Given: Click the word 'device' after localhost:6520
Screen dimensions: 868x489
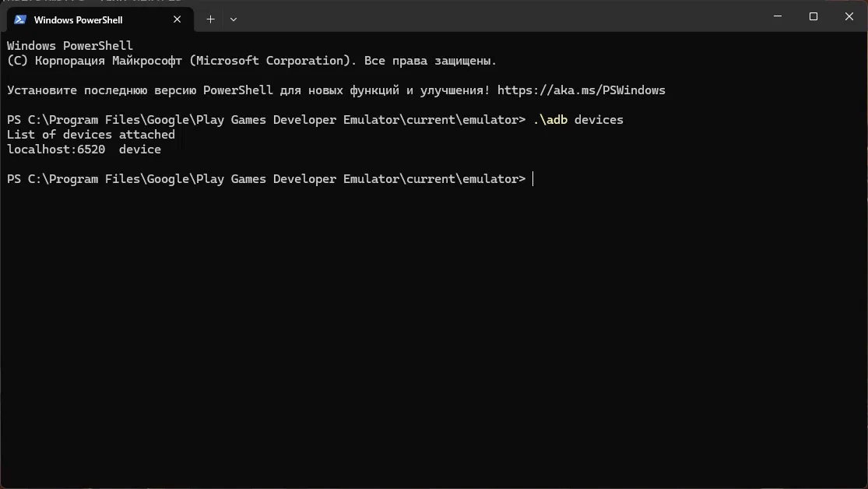Looking at the screenshot, I should click(x=140, y=150).
